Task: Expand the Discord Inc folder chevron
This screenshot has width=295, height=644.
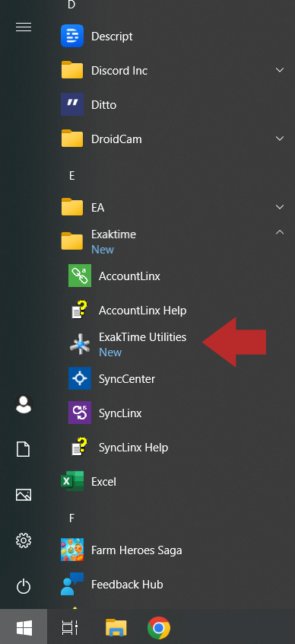Action: click(280, 70)
